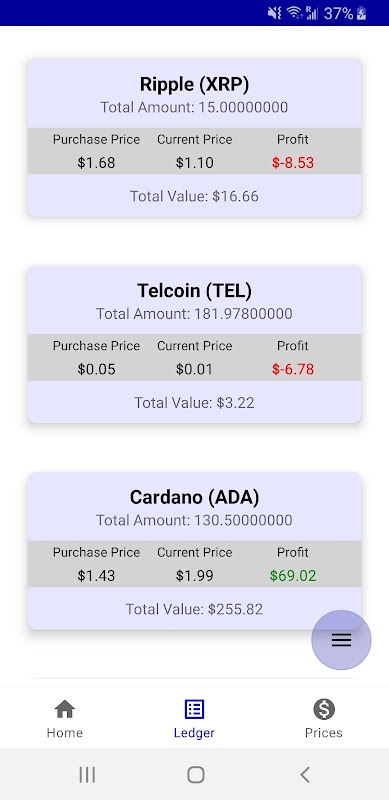Screen dimensions: 389x800
Task: Select the Cardano (ADA) card title
Action: [x=194, y=497]
